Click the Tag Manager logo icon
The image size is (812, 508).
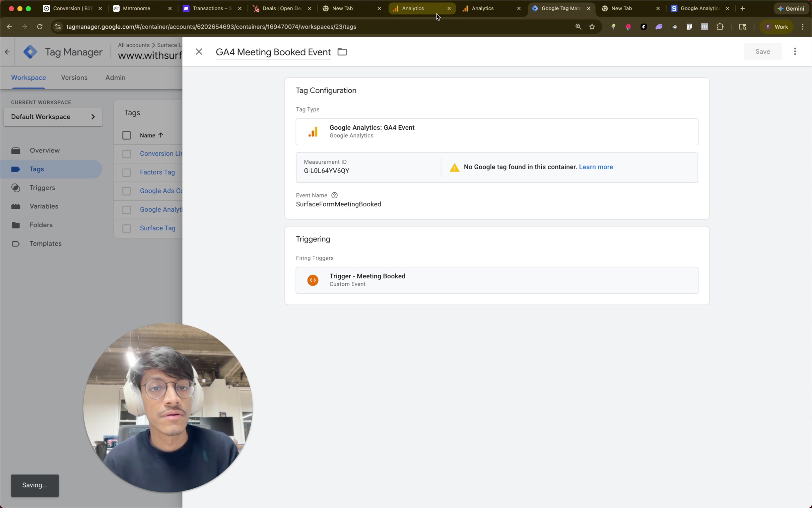click(x=30, y=52)
